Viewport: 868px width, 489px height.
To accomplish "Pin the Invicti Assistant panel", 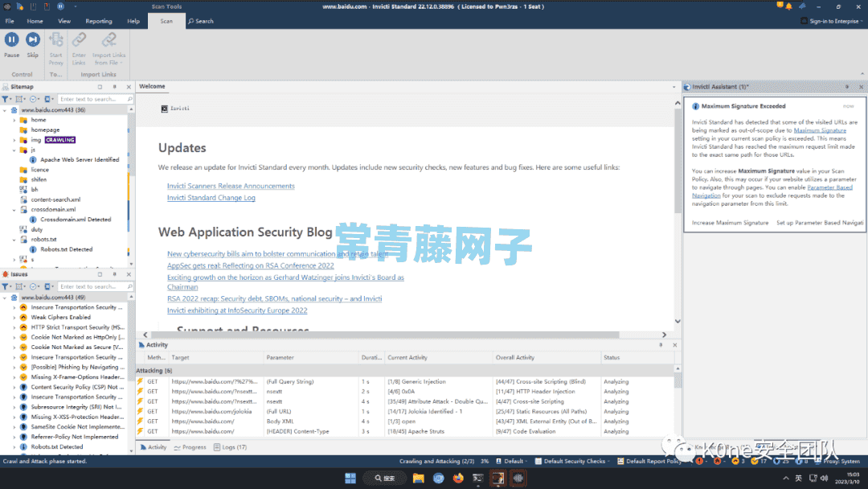I will 846,86.
